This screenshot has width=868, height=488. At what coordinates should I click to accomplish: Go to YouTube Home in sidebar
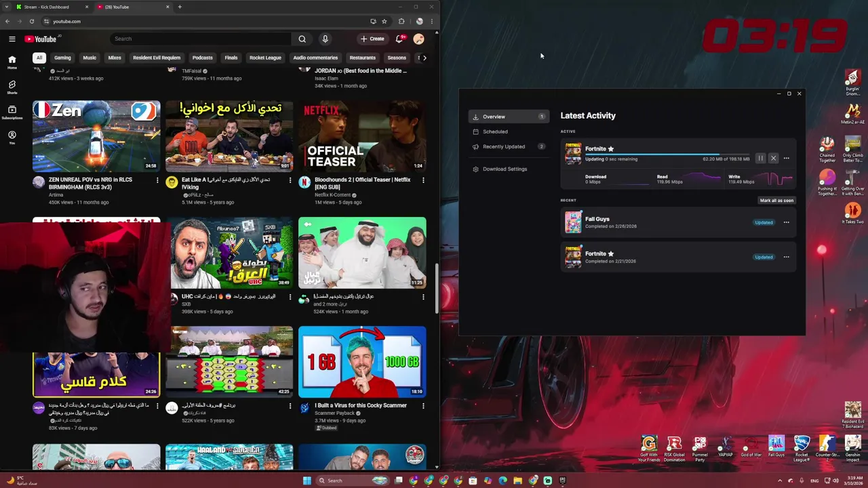click(12, 62)
